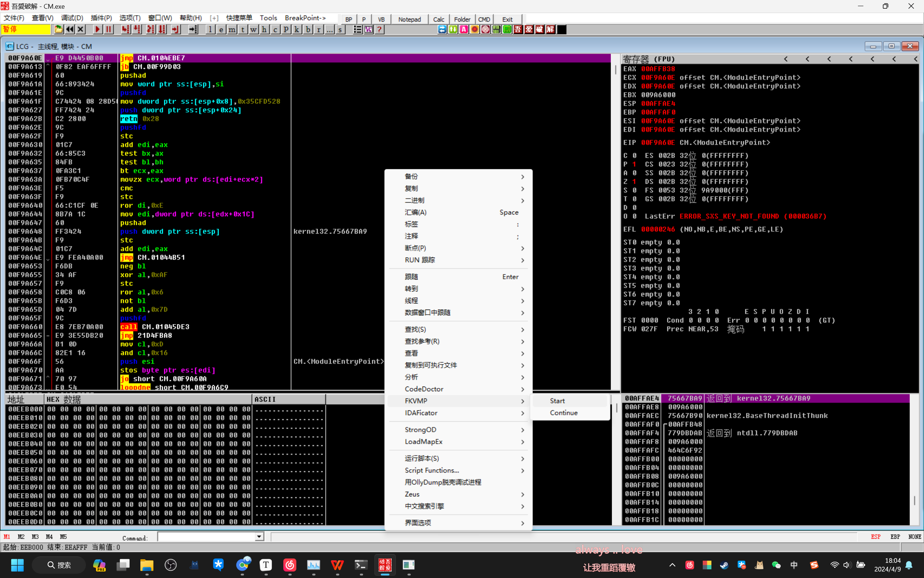Run the program with the red play icon
924x578 pixels.
[98, 29]
